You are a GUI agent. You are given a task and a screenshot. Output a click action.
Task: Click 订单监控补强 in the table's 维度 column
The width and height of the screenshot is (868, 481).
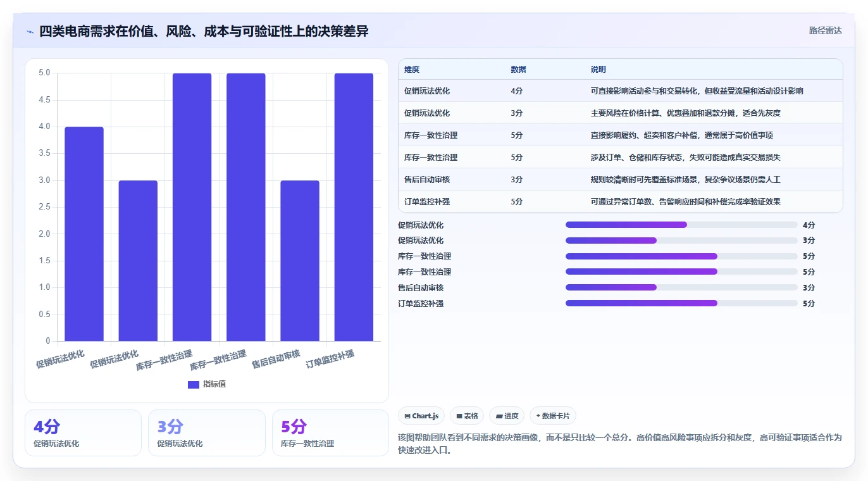coord(427,202)
